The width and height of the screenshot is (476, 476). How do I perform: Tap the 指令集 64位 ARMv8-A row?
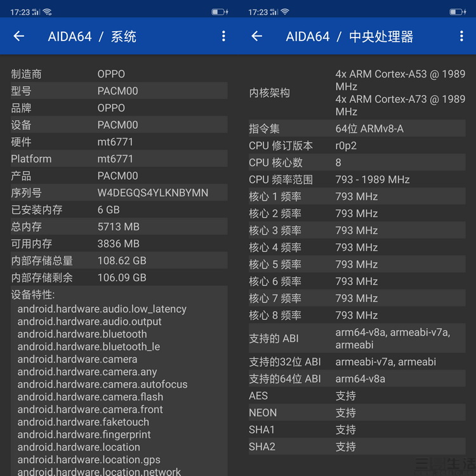(357, 129)
